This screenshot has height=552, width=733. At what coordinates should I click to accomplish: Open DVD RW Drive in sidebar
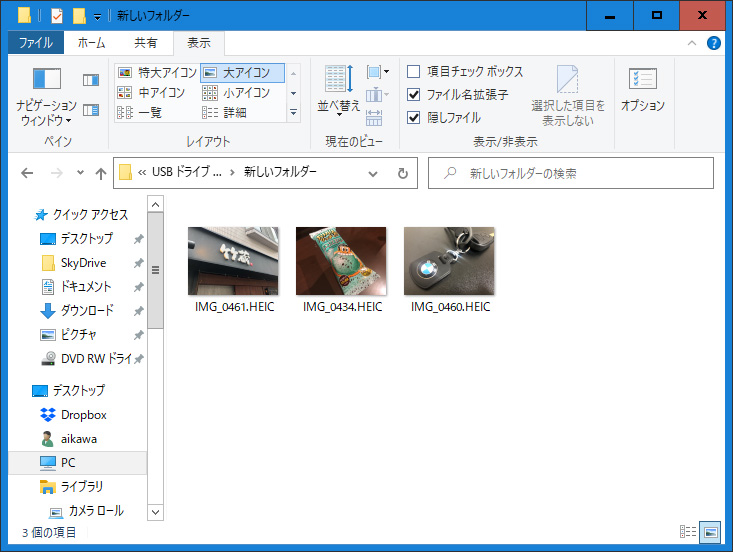click(96, 358)
